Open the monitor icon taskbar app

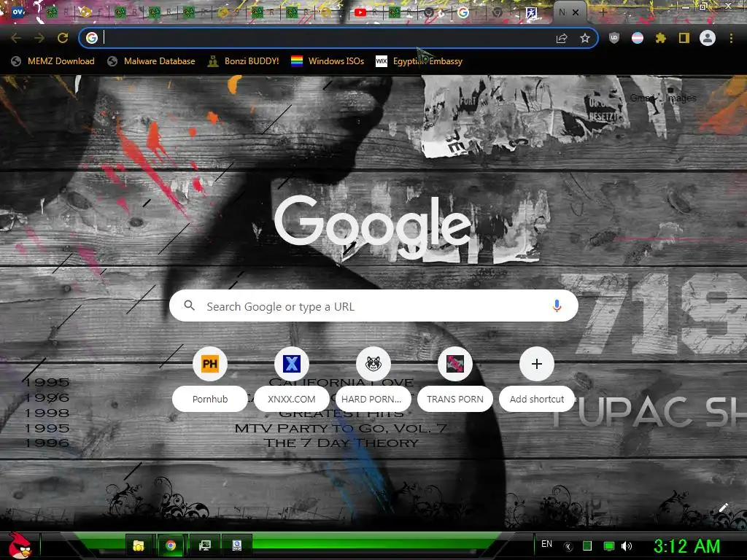pyautogui.click(x=205, y=545)
